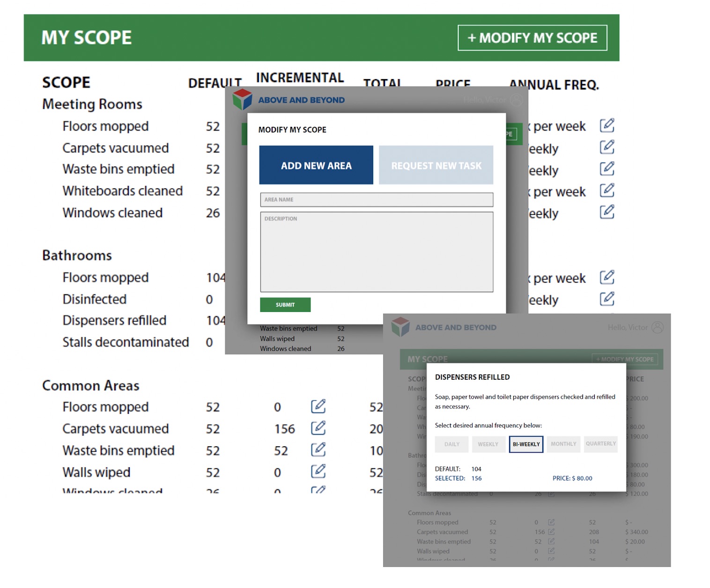
Task: Switch to the Request New Task tab
Action: 436,165
